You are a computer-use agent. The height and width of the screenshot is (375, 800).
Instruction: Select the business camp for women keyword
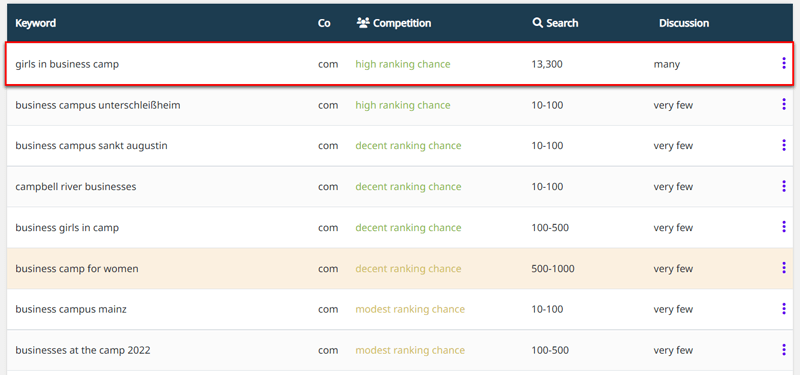77,268
